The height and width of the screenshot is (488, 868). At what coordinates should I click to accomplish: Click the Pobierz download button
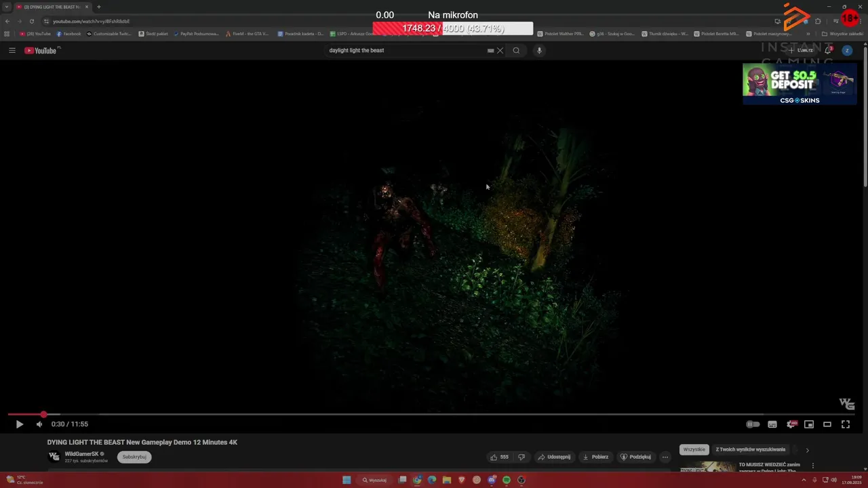click(595, 457)
